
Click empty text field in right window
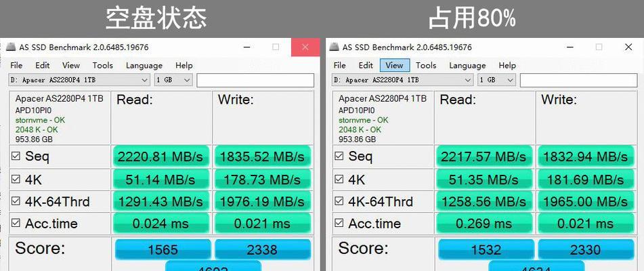578,80
